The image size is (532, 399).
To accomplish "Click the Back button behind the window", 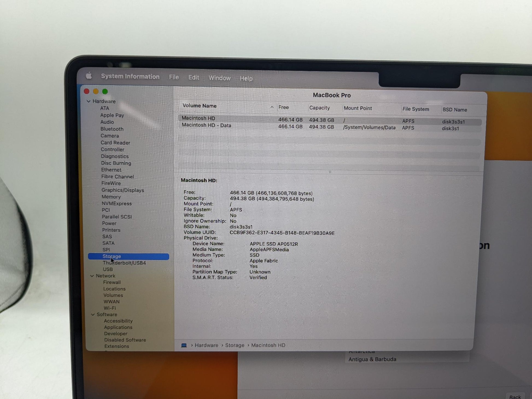I will pos(515,397).
